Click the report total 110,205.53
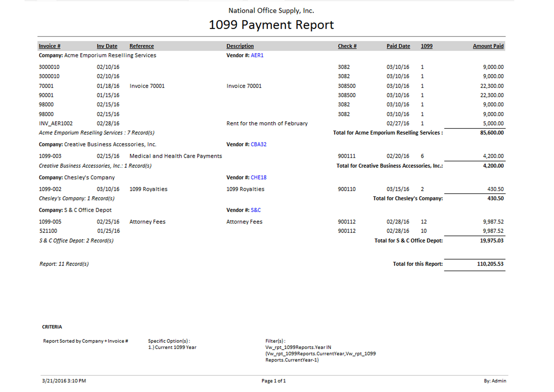This screenshot has height=392, width=554. point(490,264)
